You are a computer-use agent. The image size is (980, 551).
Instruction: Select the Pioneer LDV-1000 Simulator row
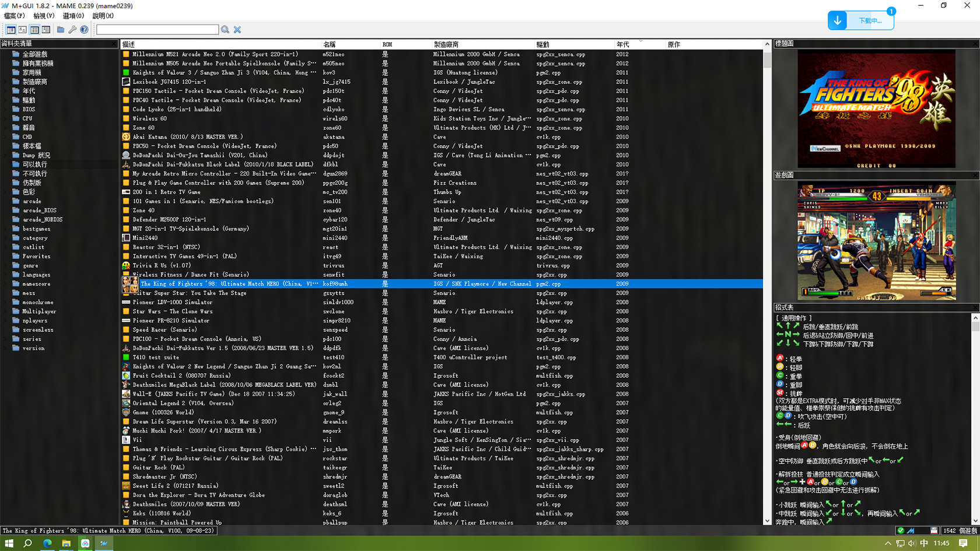(x=442, y=302)
